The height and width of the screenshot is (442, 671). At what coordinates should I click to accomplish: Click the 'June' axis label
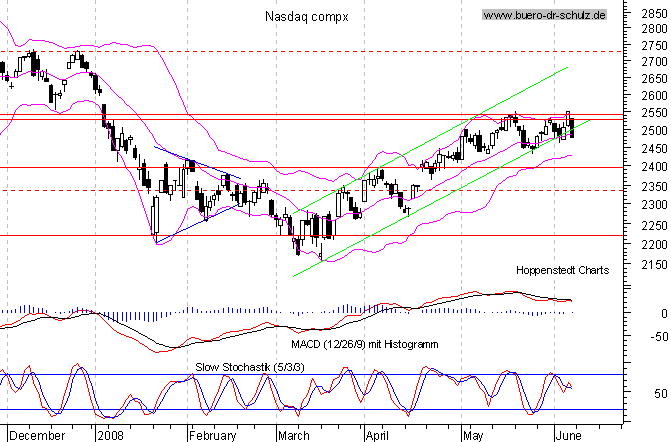[568, 436]
